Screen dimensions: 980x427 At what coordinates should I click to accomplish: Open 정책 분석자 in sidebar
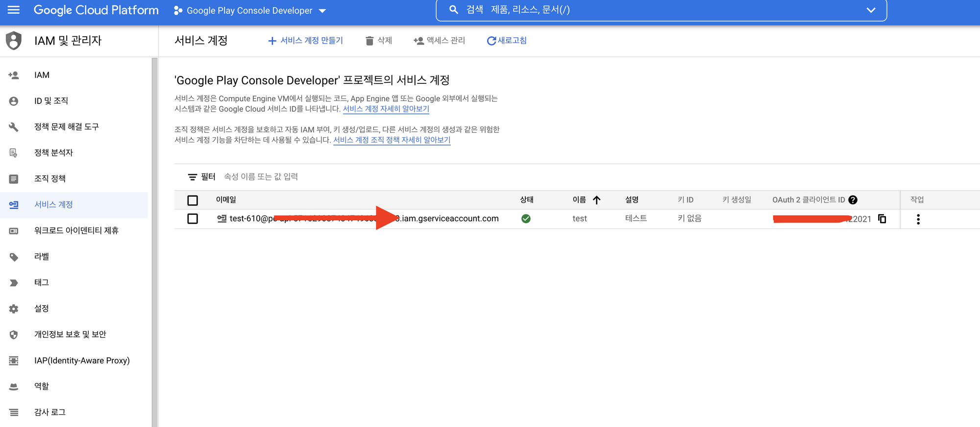53,152
